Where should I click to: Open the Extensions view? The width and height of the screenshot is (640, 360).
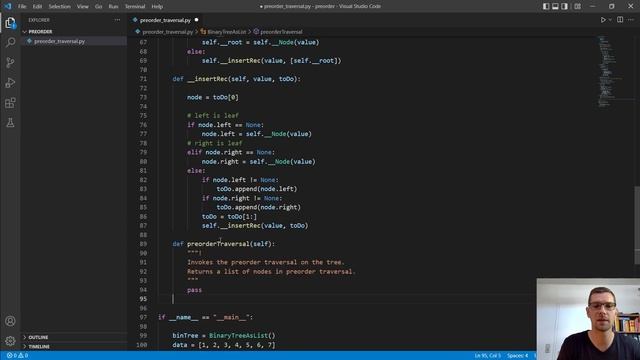click(10, 102)
